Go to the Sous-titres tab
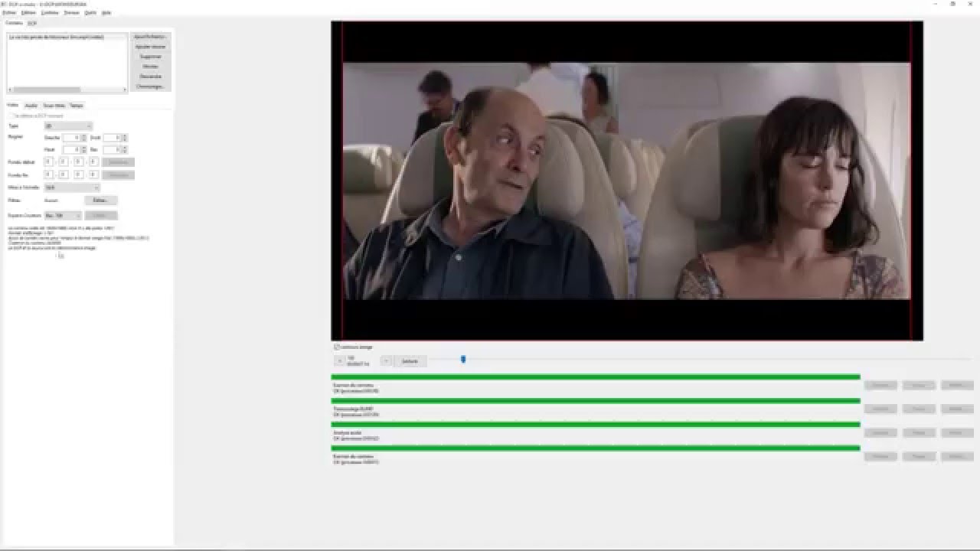Viewport: 980px width, 551px height. point(54,106)
